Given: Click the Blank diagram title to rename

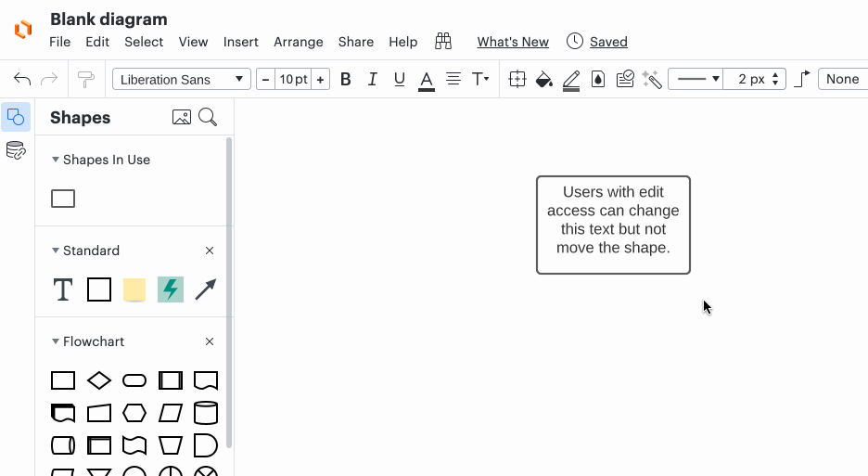Looking at the screenshot, I should (109, 19).
